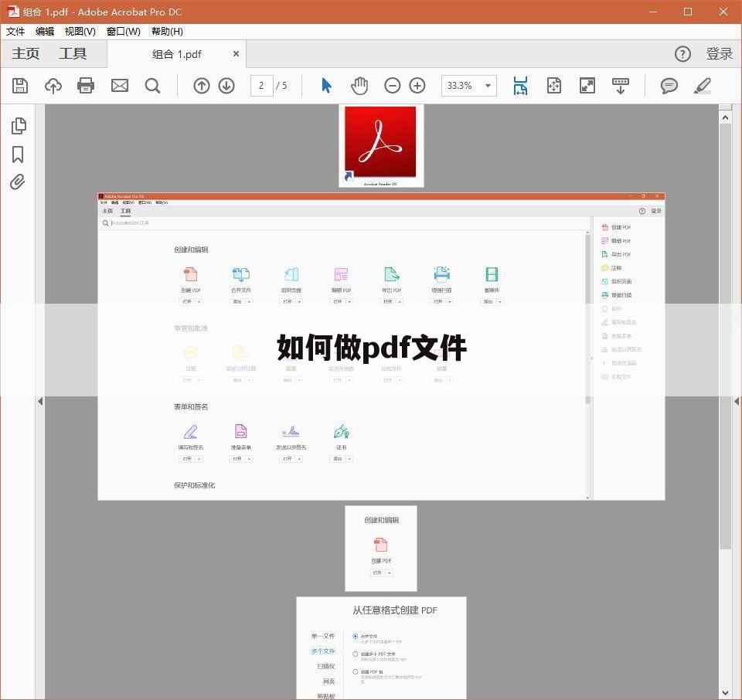Open the Find text magnifier tool
This screenshot has height=700, width=742.
(152, 86)
